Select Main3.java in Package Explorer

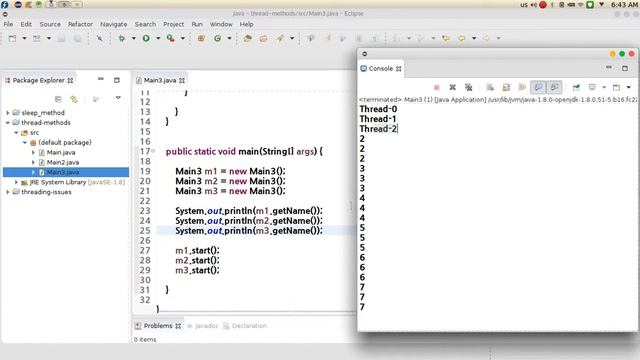63,172
